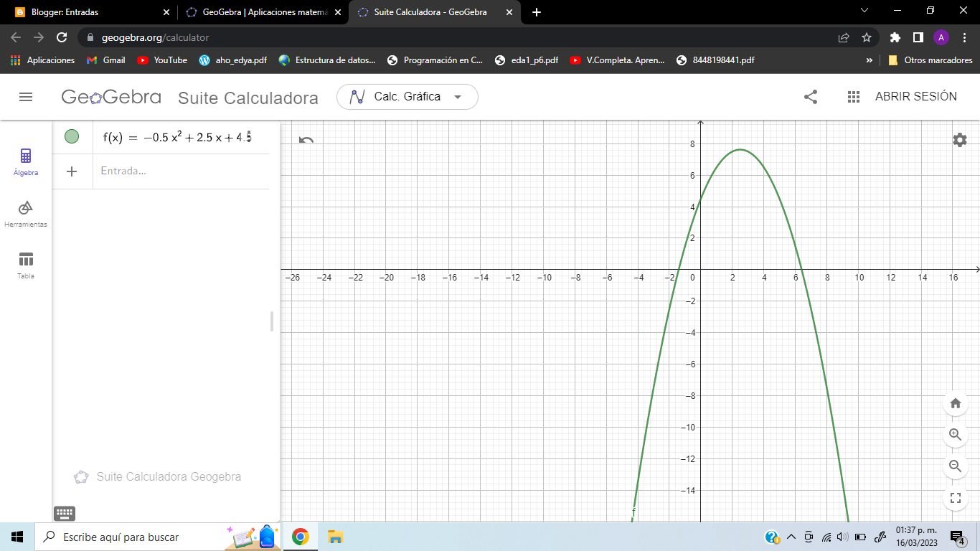Select the f(x) equation text
This screenshot has width=980, height=551.
177,137
